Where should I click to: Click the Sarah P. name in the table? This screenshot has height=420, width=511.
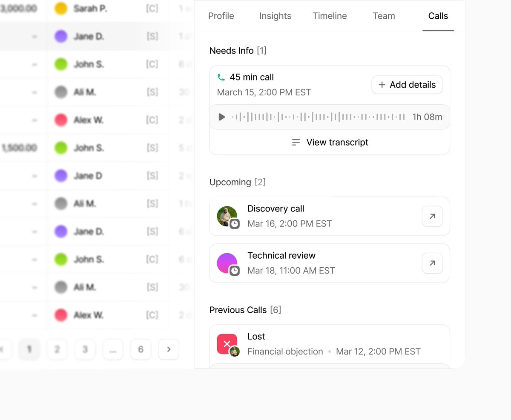(x=90, y=9)
